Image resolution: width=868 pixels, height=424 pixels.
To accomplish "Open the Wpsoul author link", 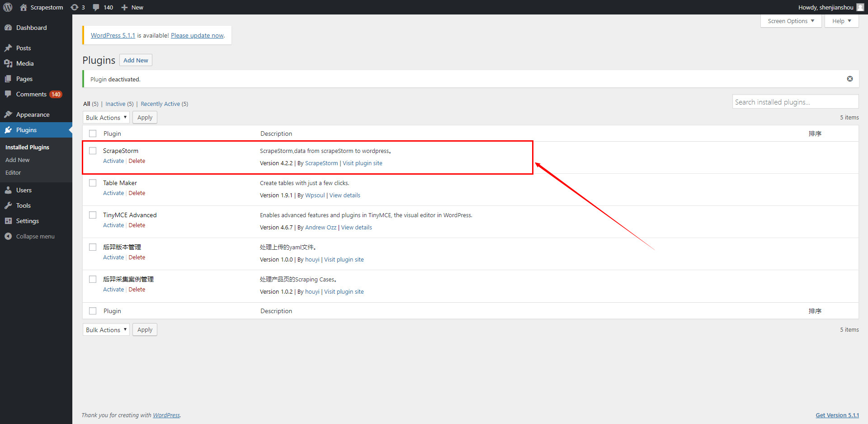I will [x=315, y=195].
